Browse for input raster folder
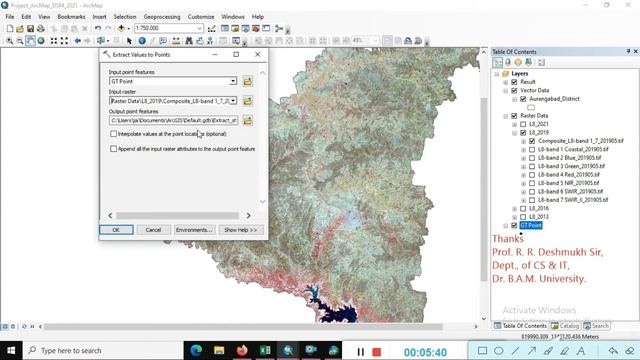This screenshot has height=360, width=640. 247,101
